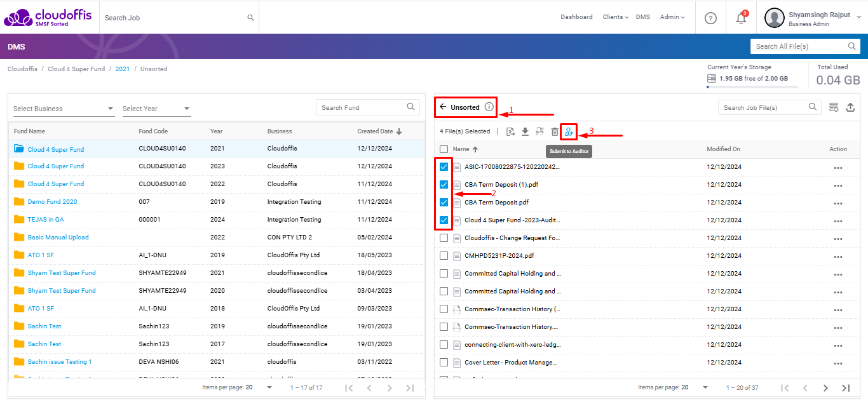Check the Cover Letter - Product Manage checkbox
Image resolution: width=868 pixels, height=402 pixels.
pyautogui.click(x=444, y=362)
